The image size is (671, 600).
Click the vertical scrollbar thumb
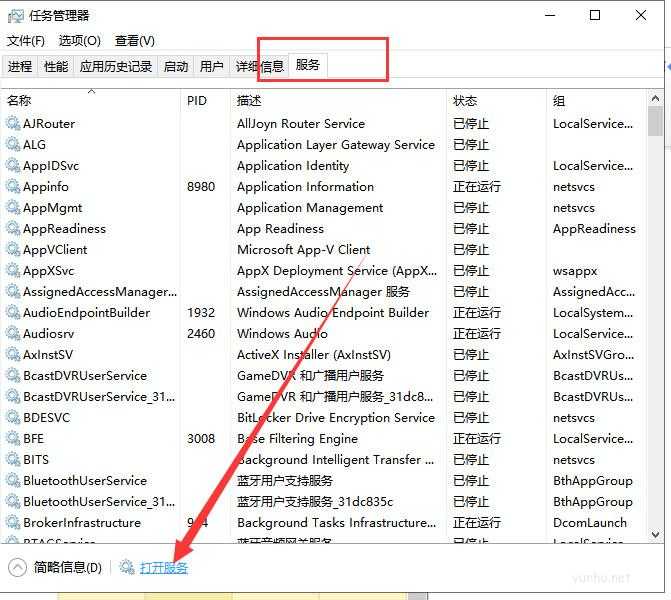pyautogui.click(x=655, y=121)
